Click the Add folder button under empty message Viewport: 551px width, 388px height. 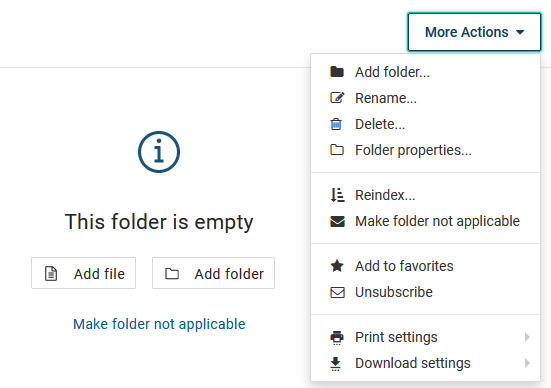click(213, 273)
